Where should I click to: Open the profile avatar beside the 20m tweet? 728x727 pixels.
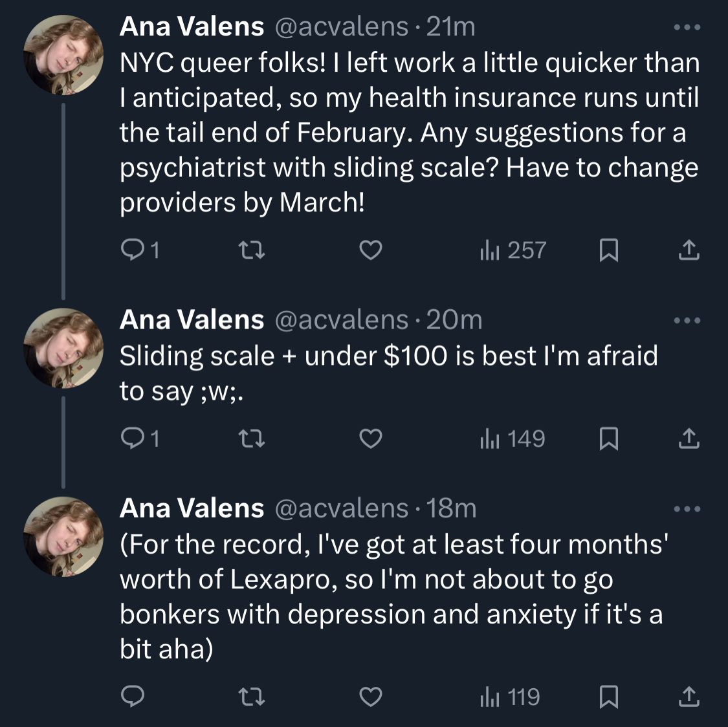[x=63, y=348]
